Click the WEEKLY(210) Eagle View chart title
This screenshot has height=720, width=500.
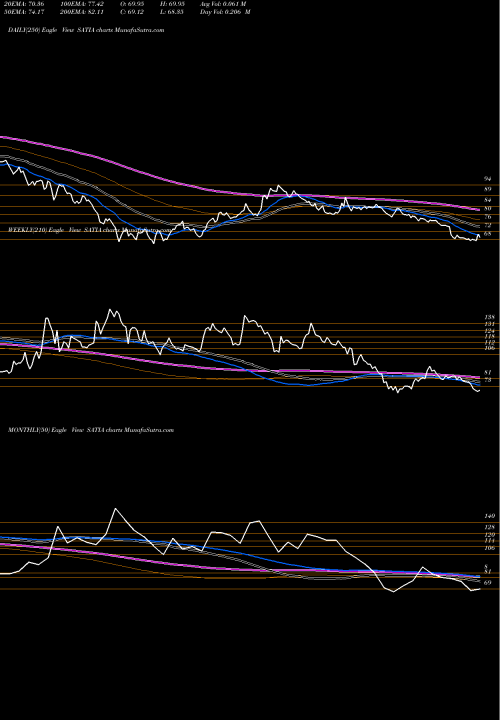(90, 230)
